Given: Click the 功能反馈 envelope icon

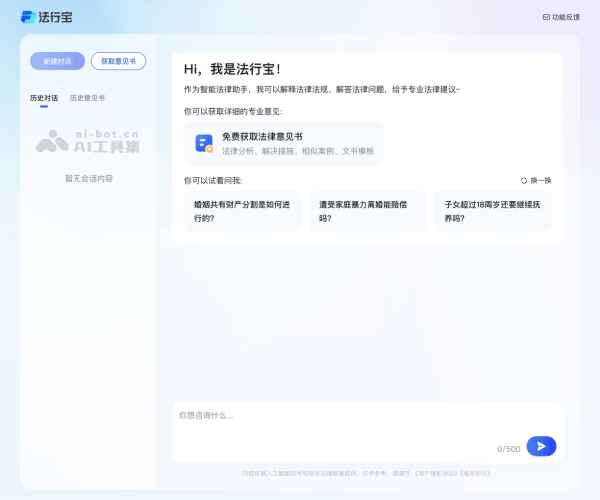Looking at the screenshot, I should [x=546, y=17].
